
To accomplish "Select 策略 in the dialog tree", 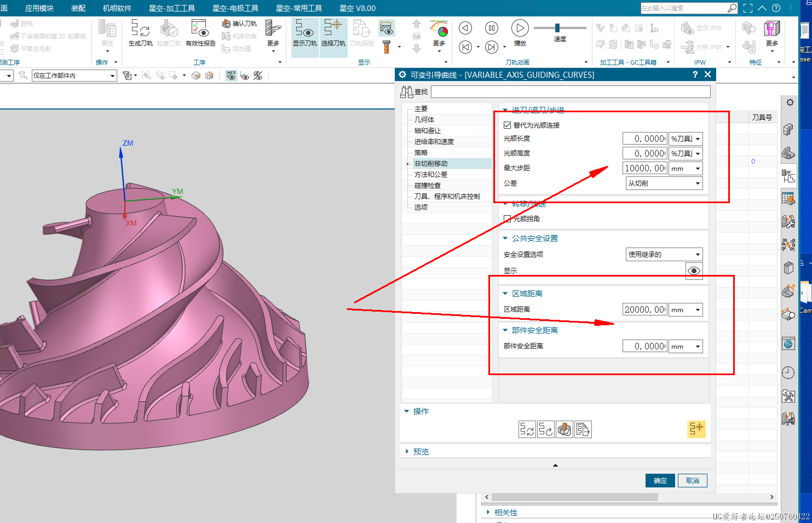I will 421,153.
